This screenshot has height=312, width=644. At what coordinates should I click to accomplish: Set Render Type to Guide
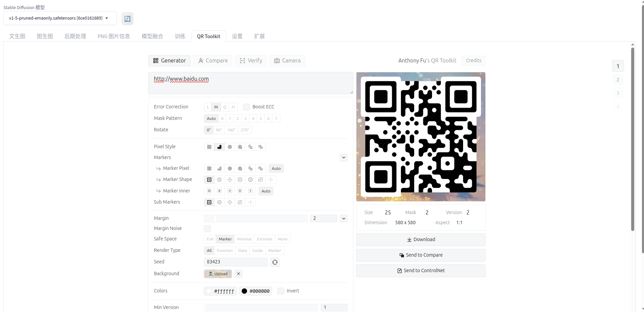click(258, 251)
